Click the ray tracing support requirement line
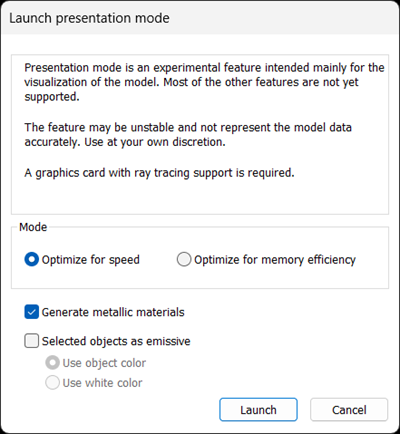 (x=159, y=173)
